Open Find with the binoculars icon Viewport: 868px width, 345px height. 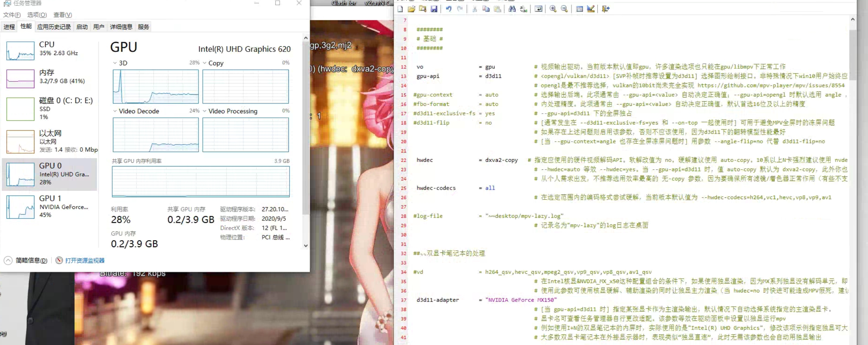[512, 9]
